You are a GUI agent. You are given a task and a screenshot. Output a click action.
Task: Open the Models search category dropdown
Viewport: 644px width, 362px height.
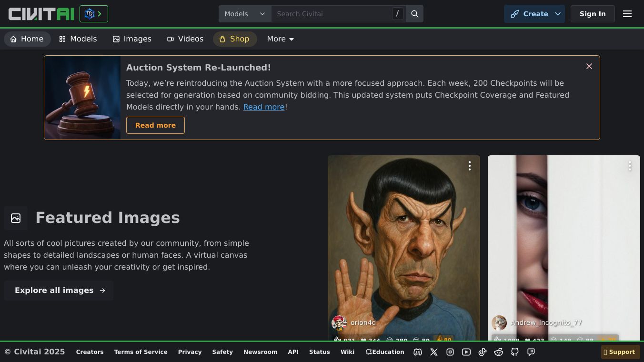point(245,14)
